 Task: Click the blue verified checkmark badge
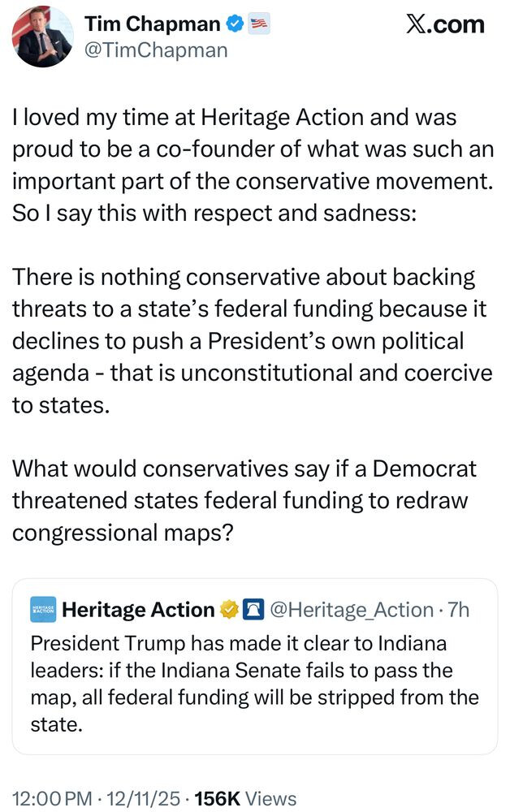tap(235, 24)
